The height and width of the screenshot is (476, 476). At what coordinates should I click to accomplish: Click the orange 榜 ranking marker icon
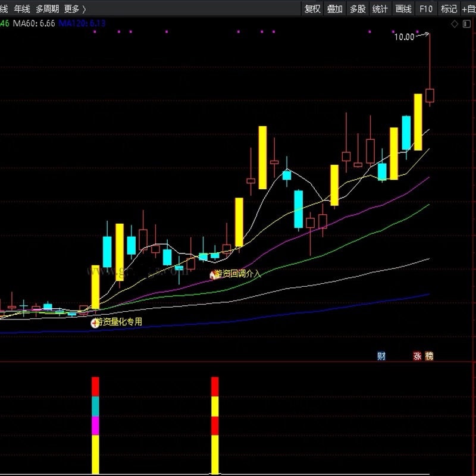tap(429, 356)
